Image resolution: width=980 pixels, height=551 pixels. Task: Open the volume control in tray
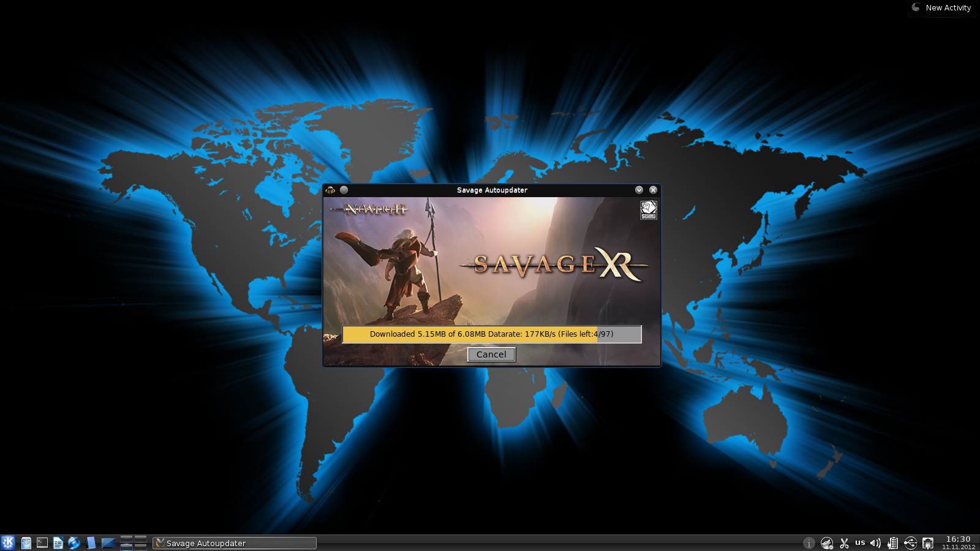tap(875, 543)
